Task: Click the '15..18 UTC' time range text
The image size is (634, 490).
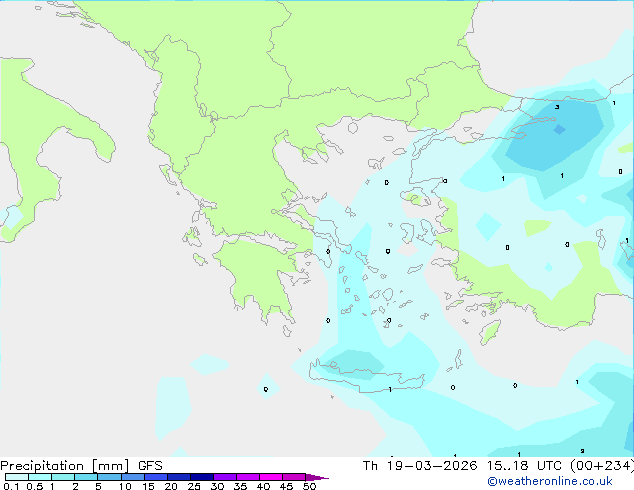Action: (524, 466)
